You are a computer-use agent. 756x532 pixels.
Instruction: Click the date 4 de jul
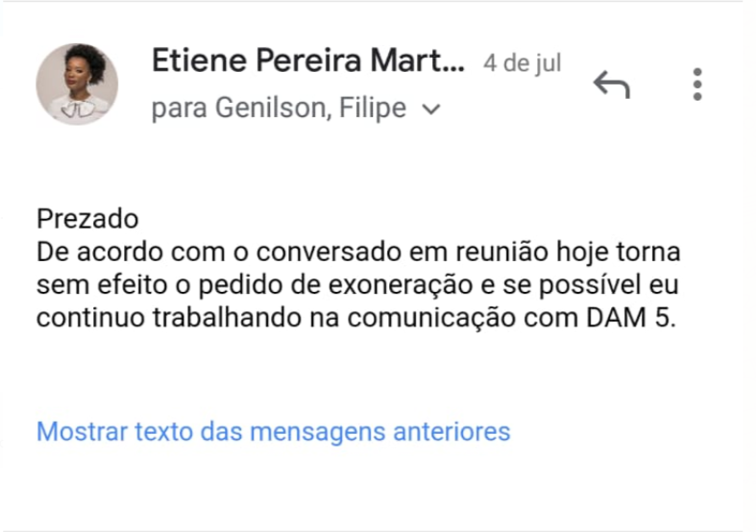[523, 63]
